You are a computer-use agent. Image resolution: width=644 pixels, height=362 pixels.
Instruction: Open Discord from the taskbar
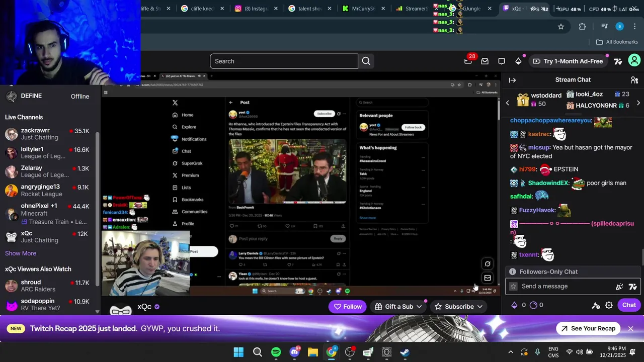coord(294,352)
